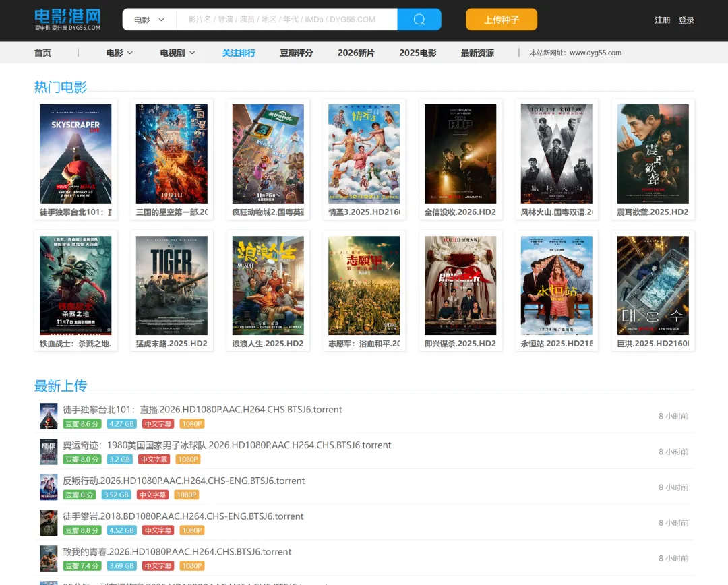Click the 3.69 GB size tag
728x585 pixels.
(x=121, y=566)
